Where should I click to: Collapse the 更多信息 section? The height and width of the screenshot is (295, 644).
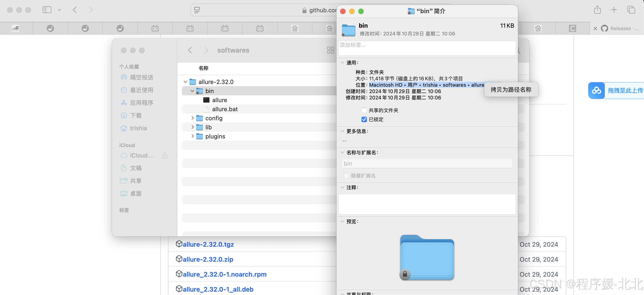click(x=342, y=131)
